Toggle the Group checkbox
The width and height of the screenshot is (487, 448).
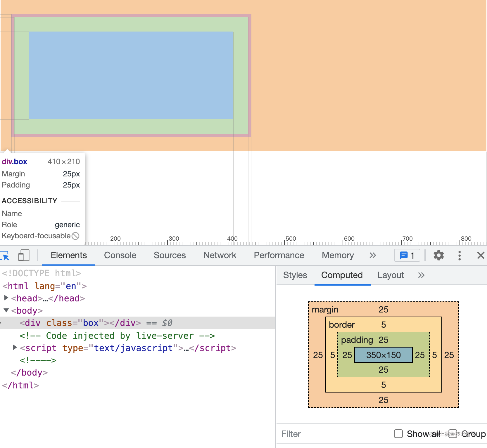click(453, 434)
